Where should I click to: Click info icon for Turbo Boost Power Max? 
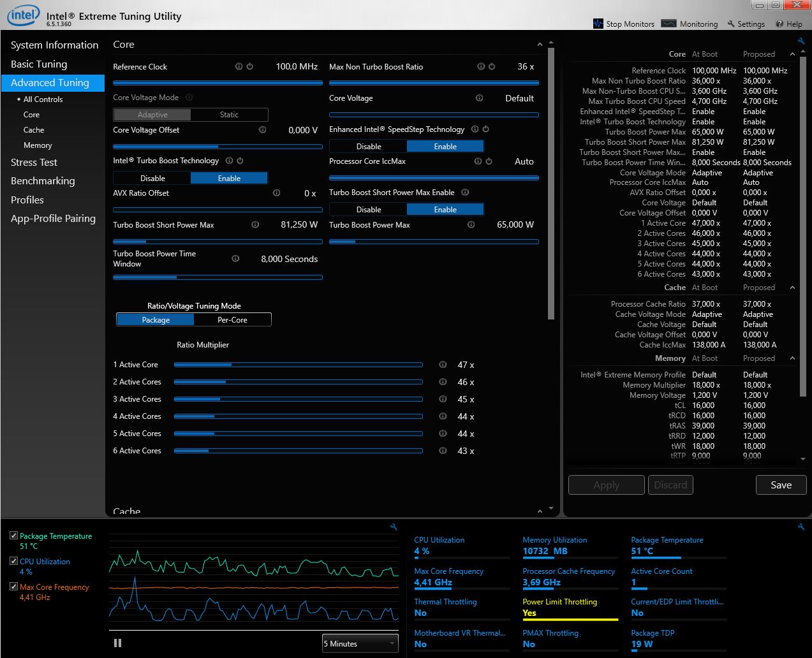tap(471, 224)
